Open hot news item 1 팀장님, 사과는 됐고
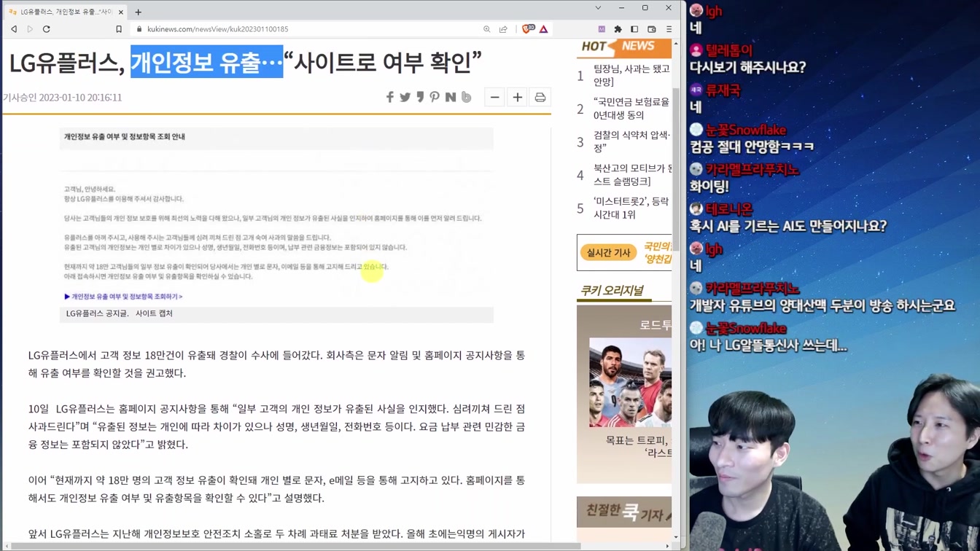980x551 pixels. click(x=631, y=75)
